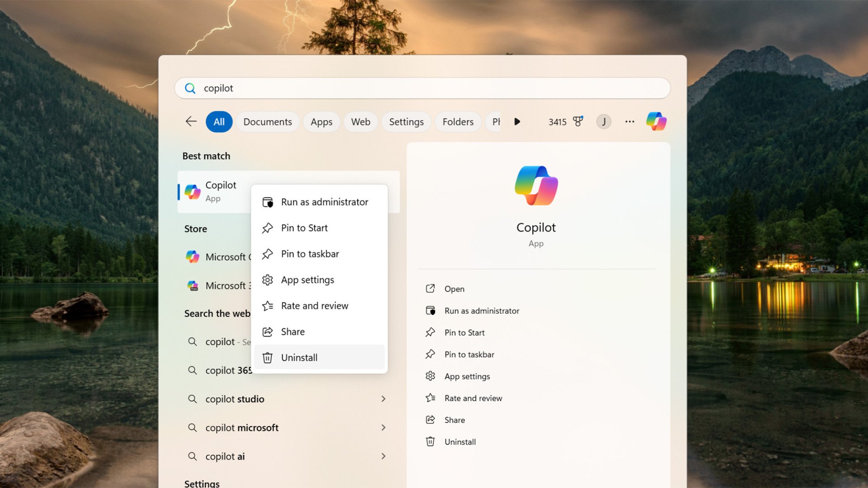Click the hidden filters overflow arrow

[x=516, y=121]
